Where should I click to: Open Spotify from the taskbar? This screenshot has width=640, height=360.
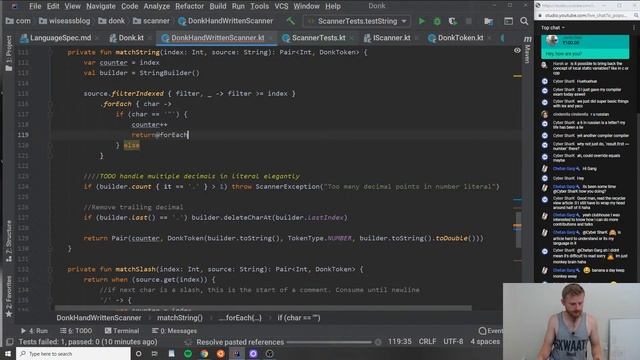click(188, 353)
